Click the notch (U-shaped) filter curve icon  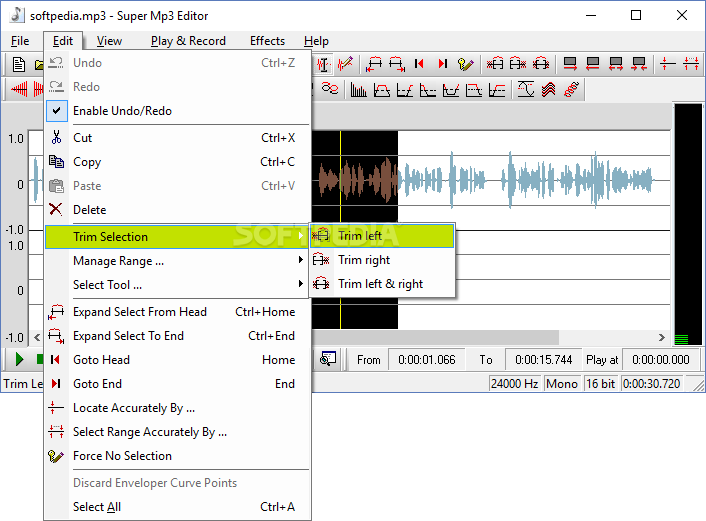coord(451,90)
